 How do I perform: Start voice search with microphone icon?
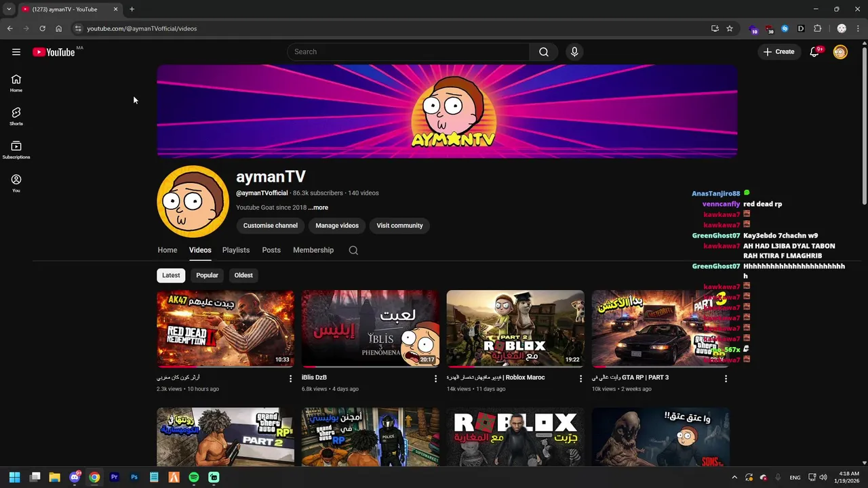[x=574, y=52]
